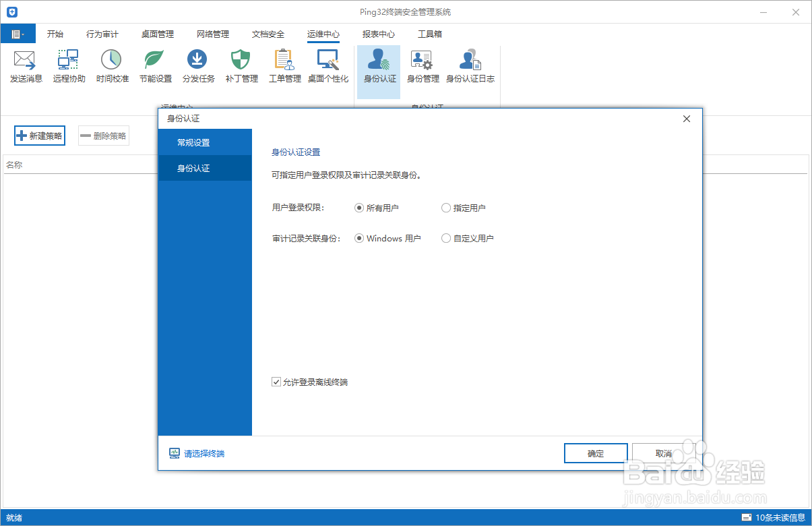The image size is (812, 526).
Task: Click the 名称 column header
Action: click(x=14, y=165)
